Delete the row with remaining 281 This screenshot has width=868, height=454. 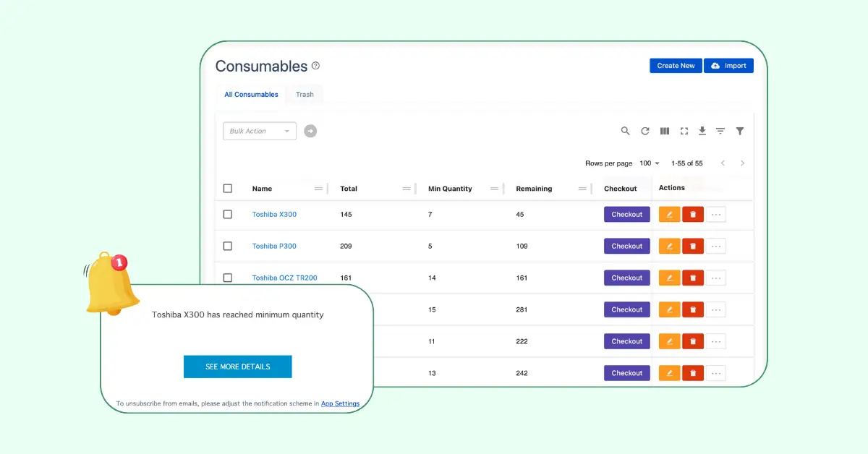693,309
